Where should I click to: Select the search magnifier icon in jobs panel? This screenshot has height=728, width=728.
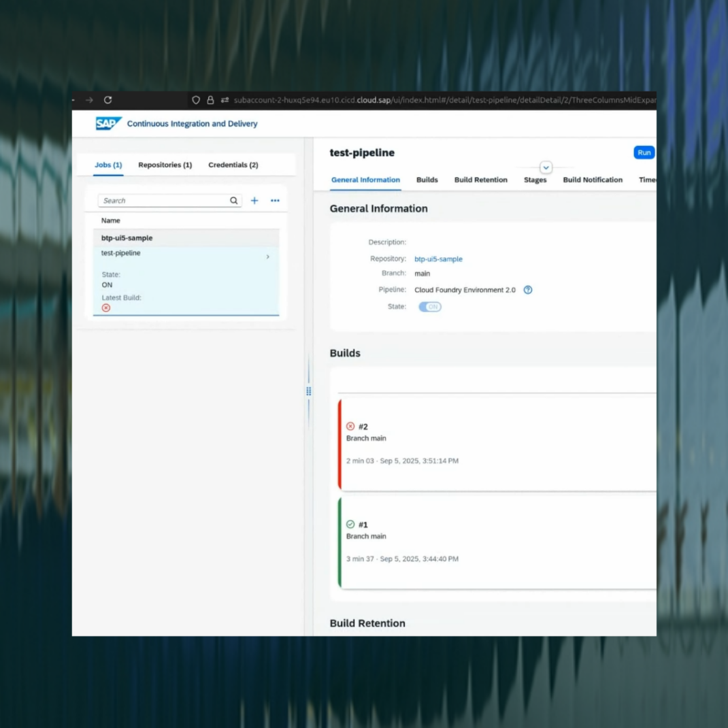tap(233, 200)
